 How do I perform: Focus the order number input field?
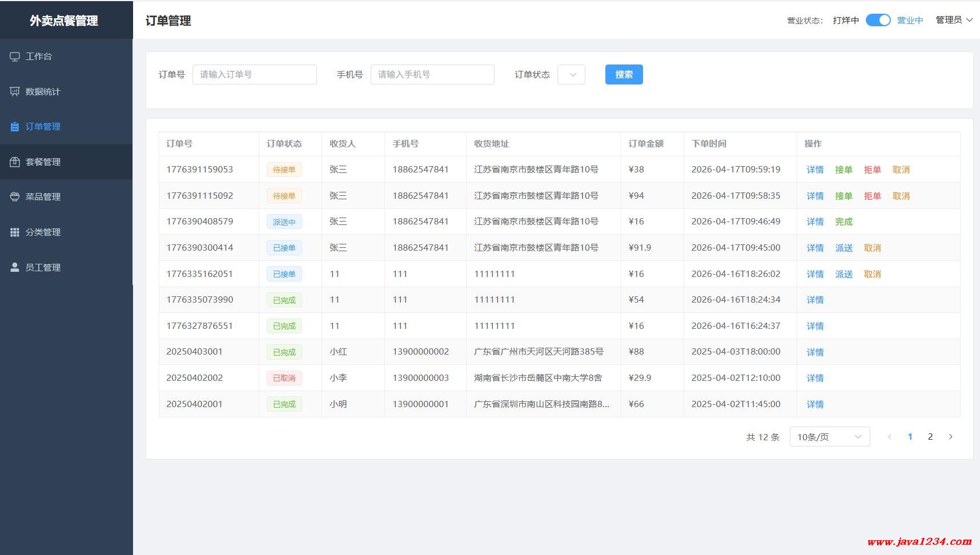pyautogui.click(x=254, y=75)
